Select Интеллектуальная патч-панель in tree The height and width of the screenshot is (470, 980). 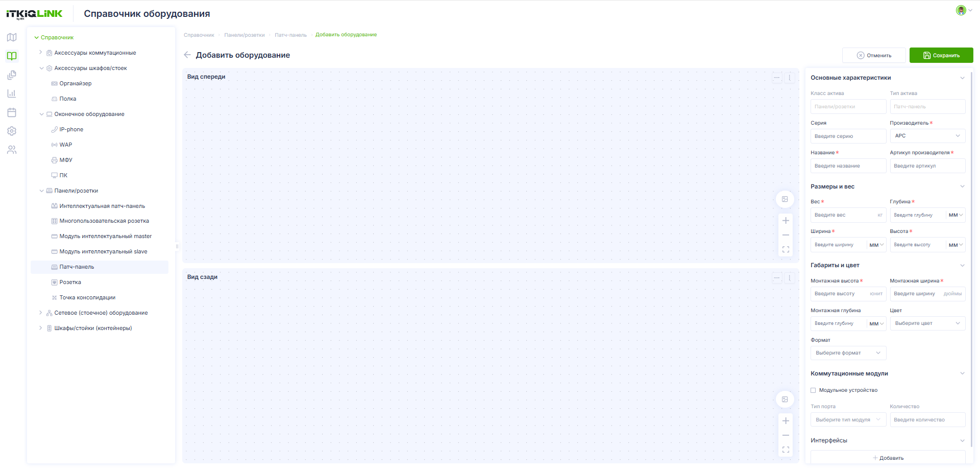click(102, 206)
